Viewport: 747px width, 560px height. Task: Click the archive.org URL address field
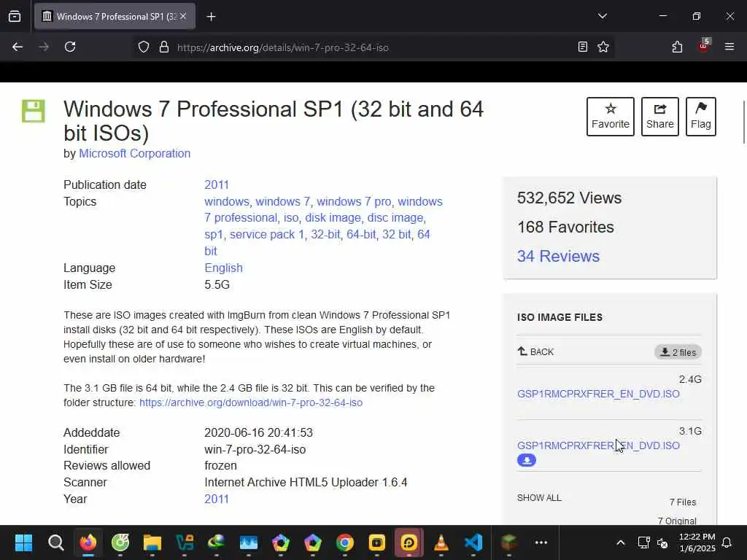(371, 47)
